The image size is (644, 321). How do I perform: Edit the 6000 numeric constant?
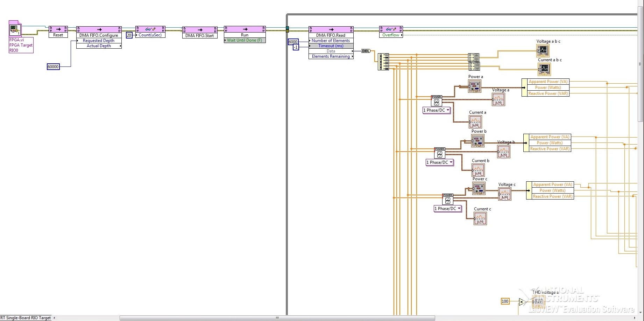pyautogui.click(x=293, y=42)
